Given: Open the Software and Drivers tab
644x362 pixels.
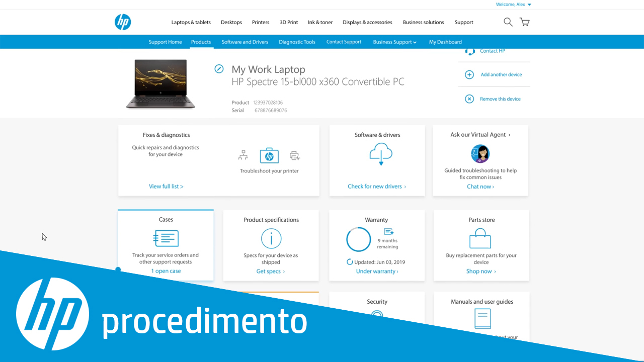Looking at the screenshot, I should tap(245, 42).
